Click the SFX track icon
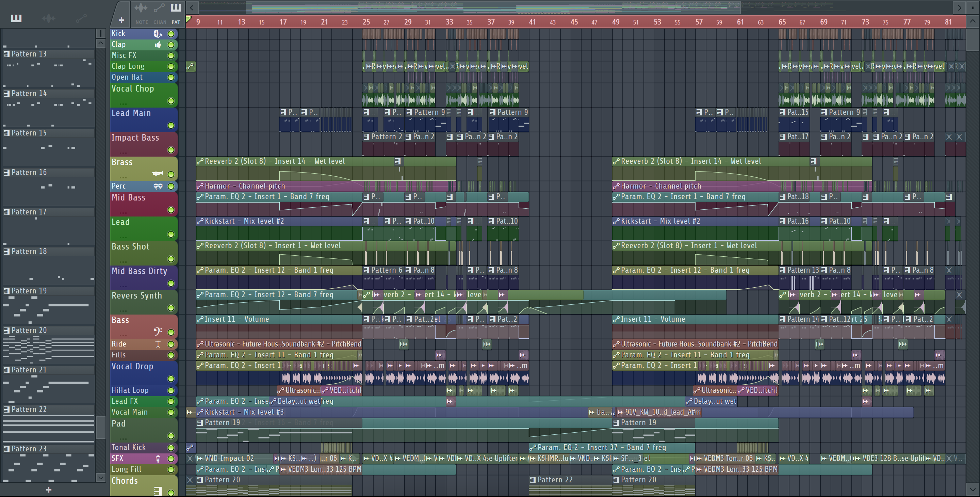The image size is (980, 497). point(158,459)
